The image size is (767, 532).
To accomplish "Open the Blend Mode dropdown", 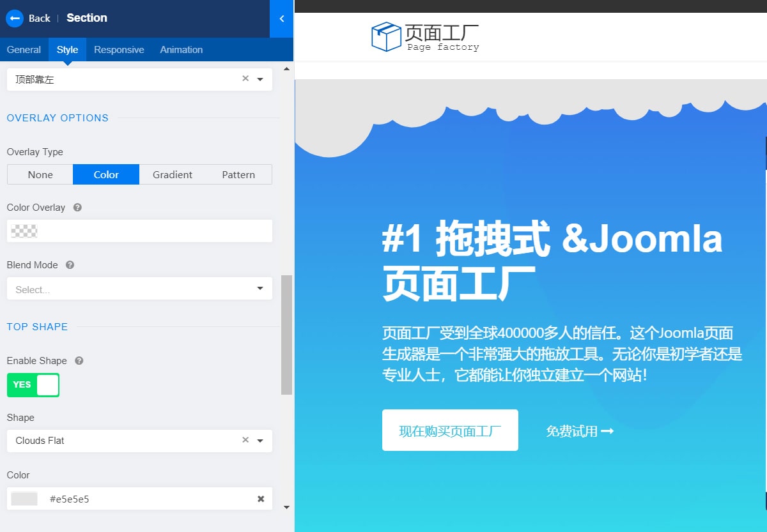I will [260, 289].
